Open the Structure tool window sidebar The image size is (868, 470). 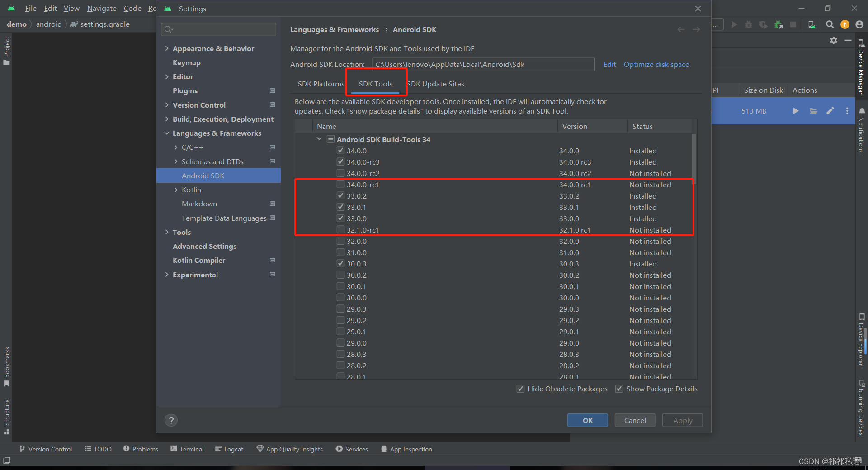(x=6, y=417)
